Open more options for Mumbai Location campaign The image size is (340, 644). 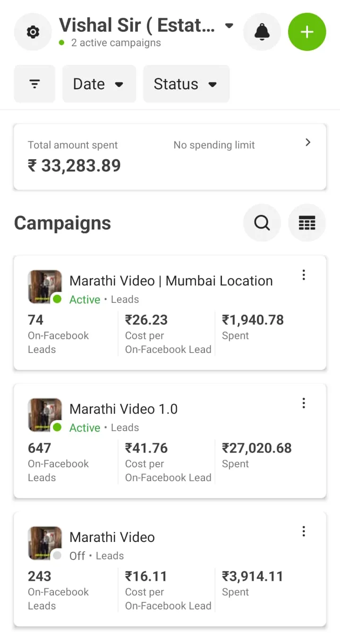[304, 275]
